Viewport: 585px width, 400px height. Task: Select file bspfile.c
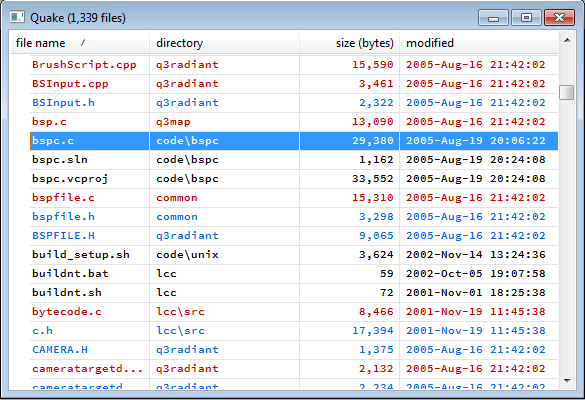(63, 198)
